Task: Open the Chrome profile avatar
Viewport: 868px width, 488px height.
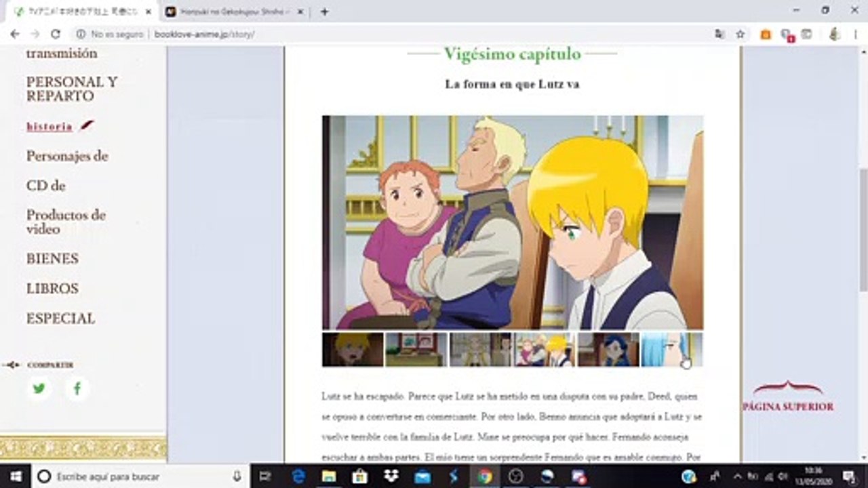Action: (x=835, y=34)
